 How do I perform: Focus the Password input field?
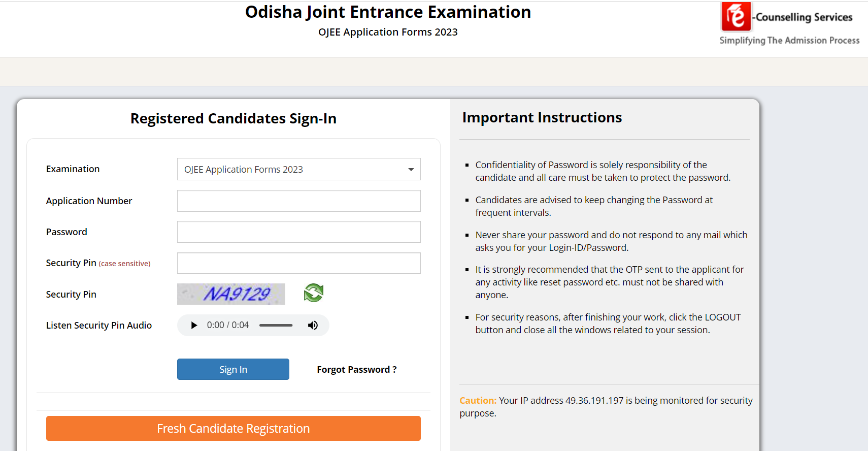coord(298,232)
